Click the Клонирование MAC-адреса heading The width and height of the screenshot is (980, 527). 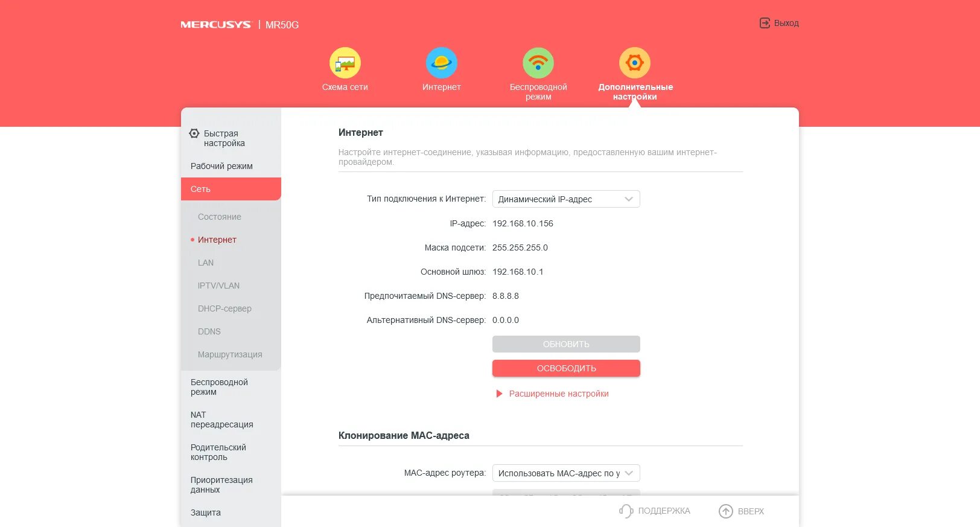pyautogui.click(x=404, y=435)
